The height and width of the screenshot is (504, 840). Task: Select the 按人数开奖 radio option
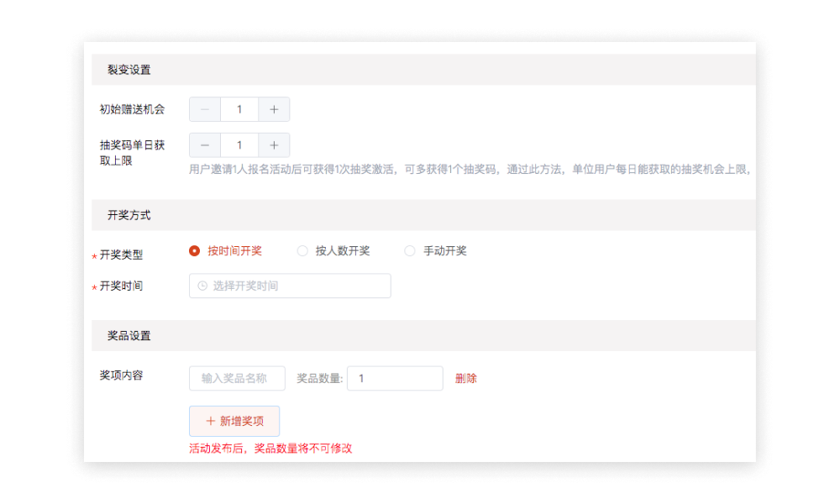[x=302, y=250]
